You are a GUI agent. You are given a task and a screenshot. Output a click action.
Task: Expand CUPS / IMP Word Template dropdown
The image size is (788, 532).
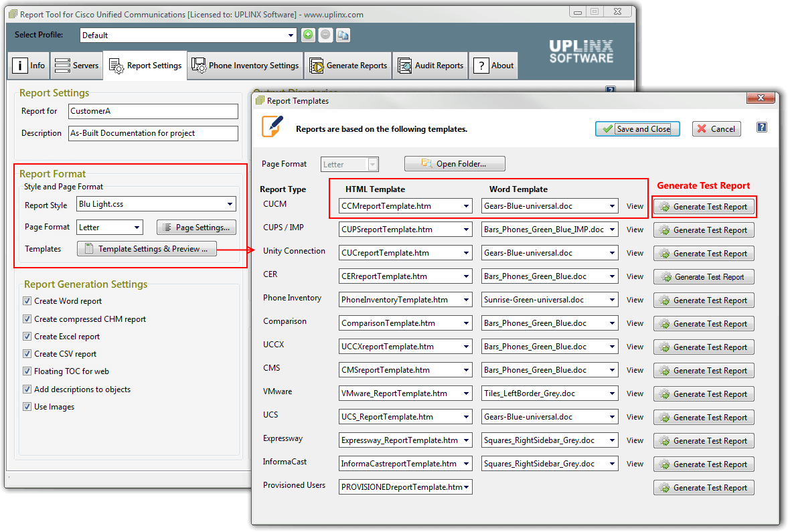612,230
